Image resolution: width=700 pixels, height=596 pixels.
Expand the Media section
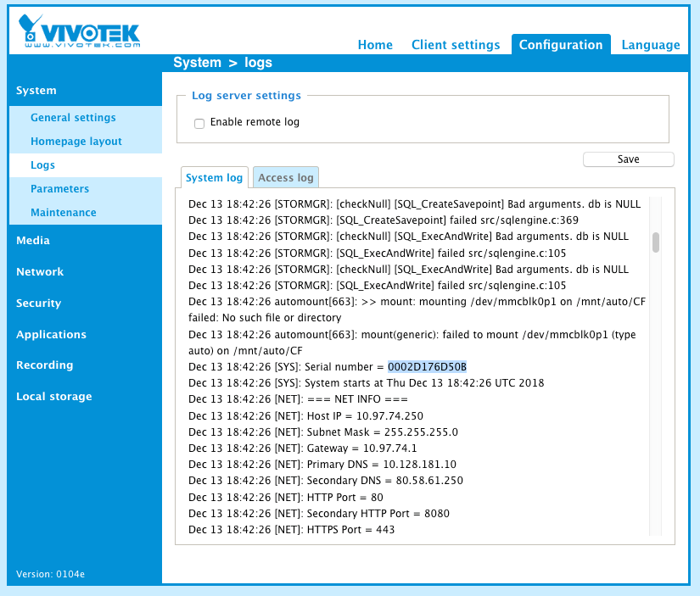pyautogui.click(x=32, y=241)
